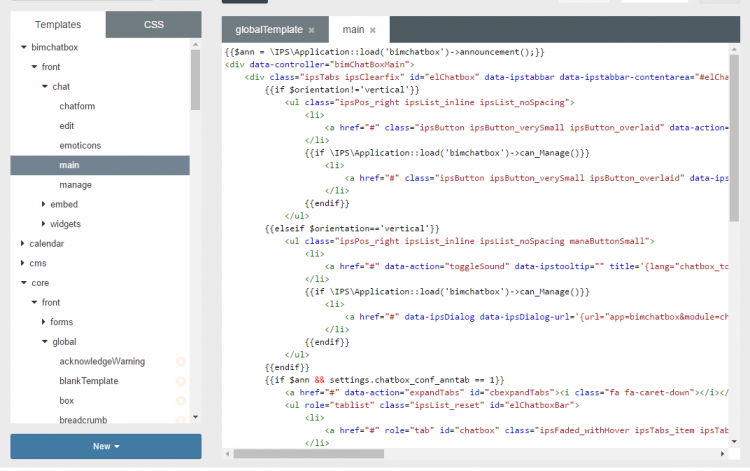Open the emoticons template
The height and width of the screenshot is (471, 750).
tap(79, 145)
